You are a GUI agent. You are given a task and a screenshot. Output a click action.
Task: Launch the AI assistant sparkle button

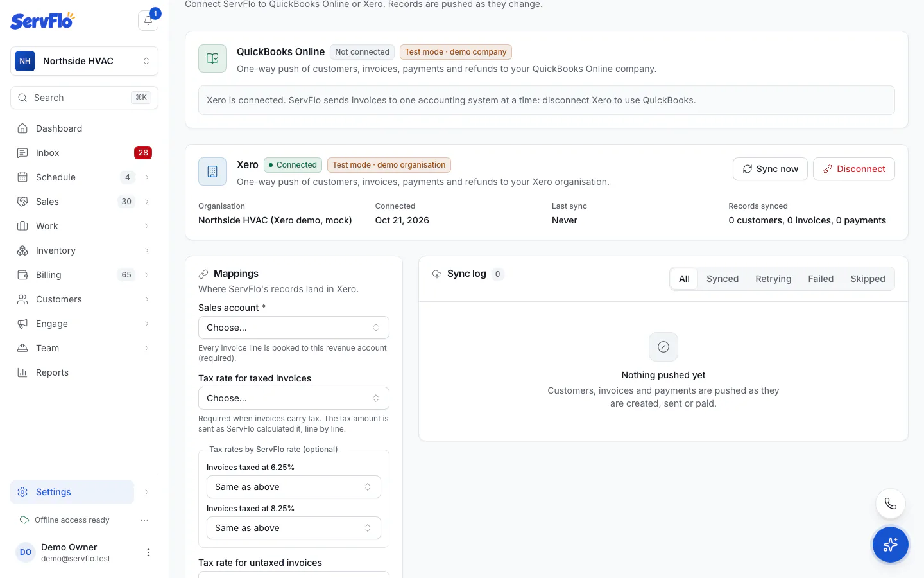click(x=891, y=545)
